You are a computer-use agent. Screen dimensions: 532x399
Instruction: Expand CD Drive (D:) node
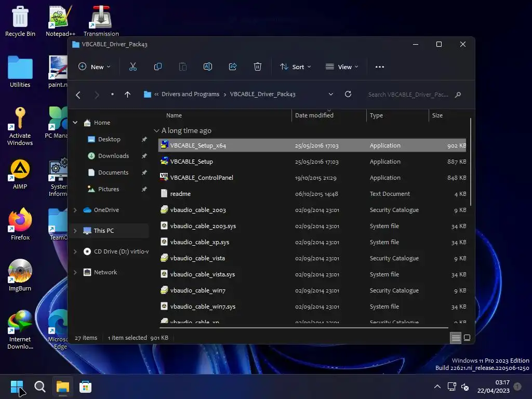75,251
